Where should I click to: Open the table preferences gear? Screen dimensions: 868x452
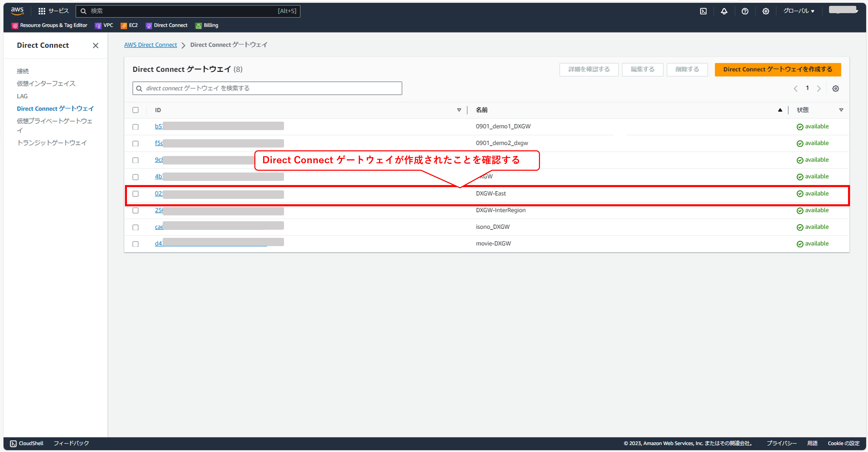click(x=836, y=88)
